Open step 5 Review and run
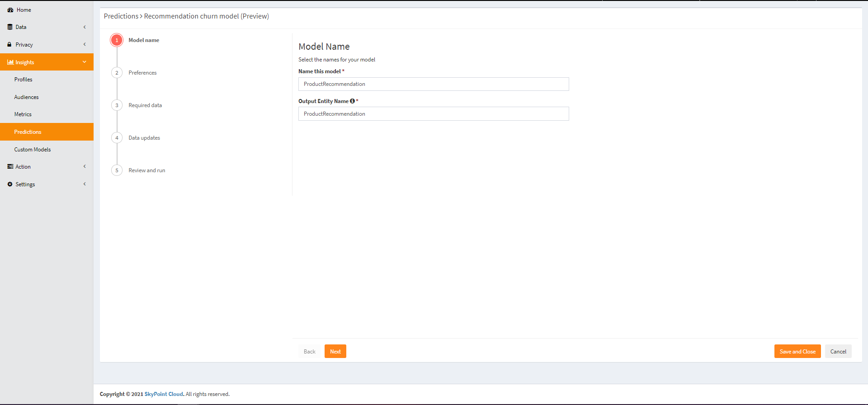This screenshot has width=868, height=405. pyautogui.click(x=117, y=170)
